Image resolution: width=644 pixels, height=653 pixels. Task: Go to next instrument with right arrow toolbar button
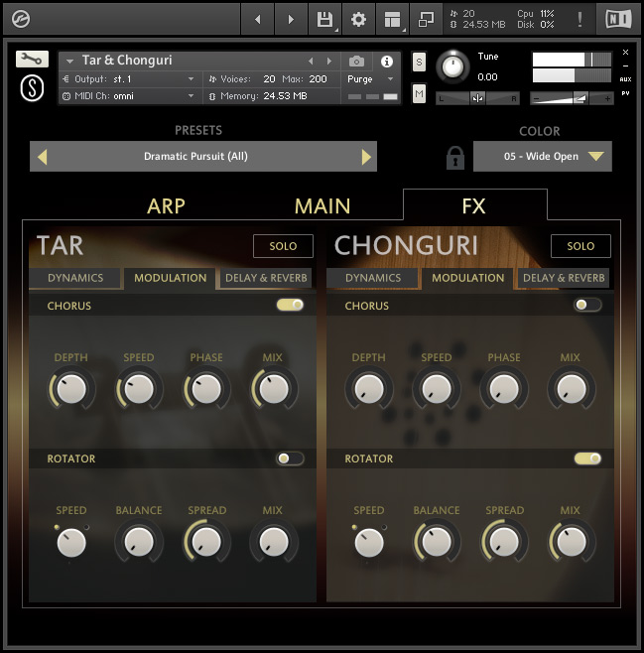[x=291, y=19]
